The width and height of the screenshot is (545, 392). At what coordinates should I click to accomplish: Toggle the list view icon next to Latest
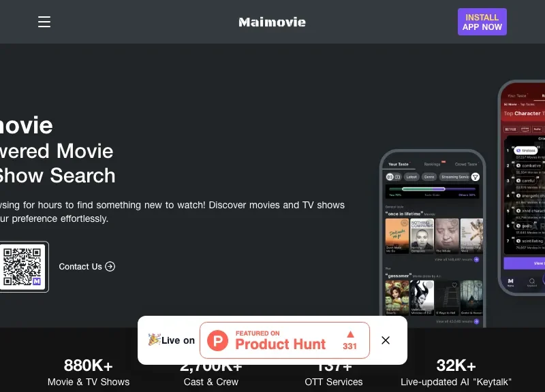tap(397, 177)
